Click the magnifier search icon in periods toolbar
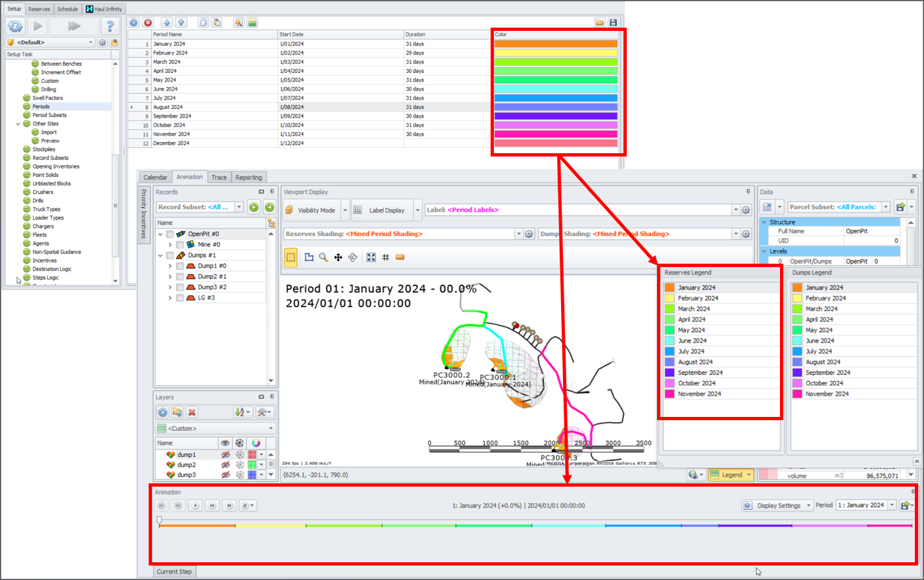This screenshot has height=580, width=924. click(x=238, y=22)
